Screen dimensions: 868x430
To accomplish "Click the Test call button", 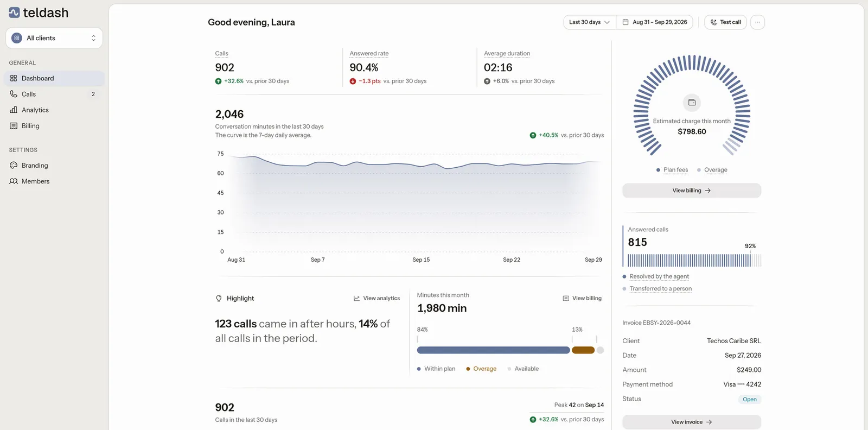I will click(x=725, y=22).
